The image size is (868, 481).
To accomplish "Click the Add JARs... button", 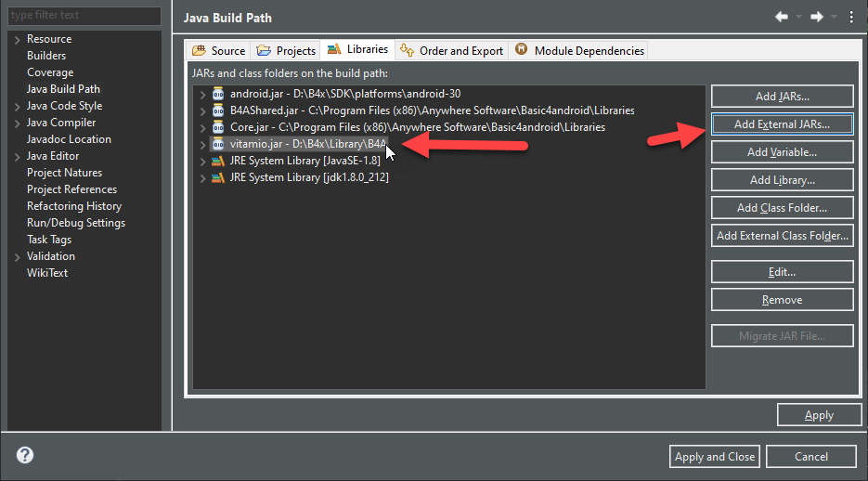I will [783, 97].
